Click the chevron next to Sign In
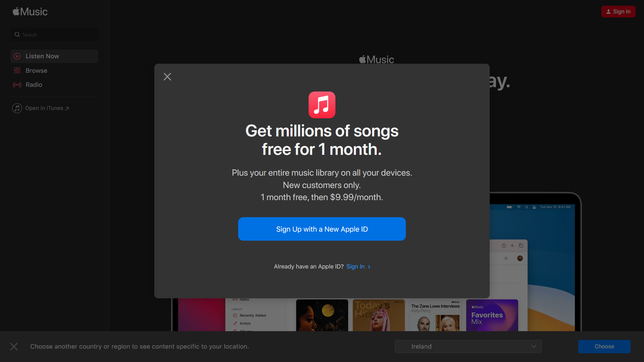This screenshot has height=362, width=644. (369, 267)
